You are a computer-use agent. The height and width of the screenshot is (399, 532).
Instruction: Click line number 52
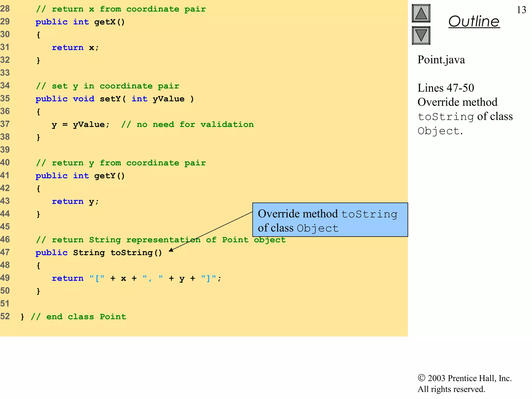click(5, 316)
